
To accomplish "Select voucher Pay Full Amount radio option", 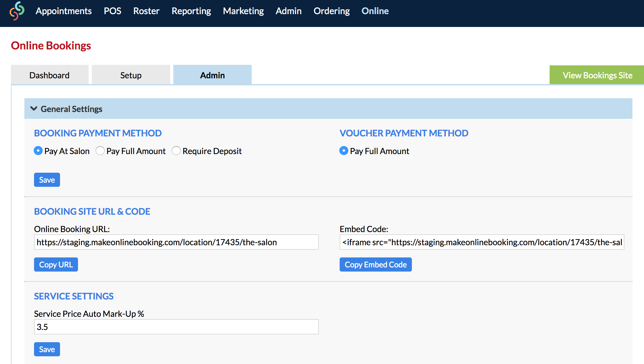I will [x=344, y=151].
